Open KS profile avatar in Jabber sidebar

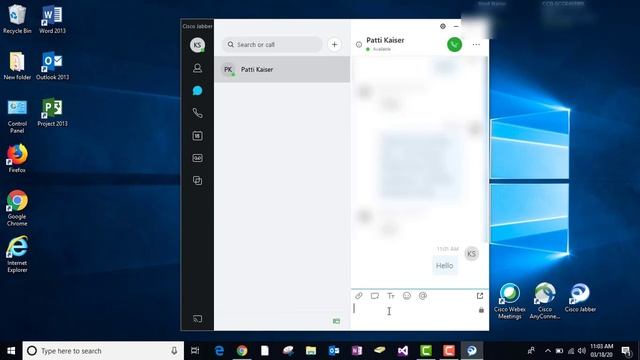click(197, 45)
